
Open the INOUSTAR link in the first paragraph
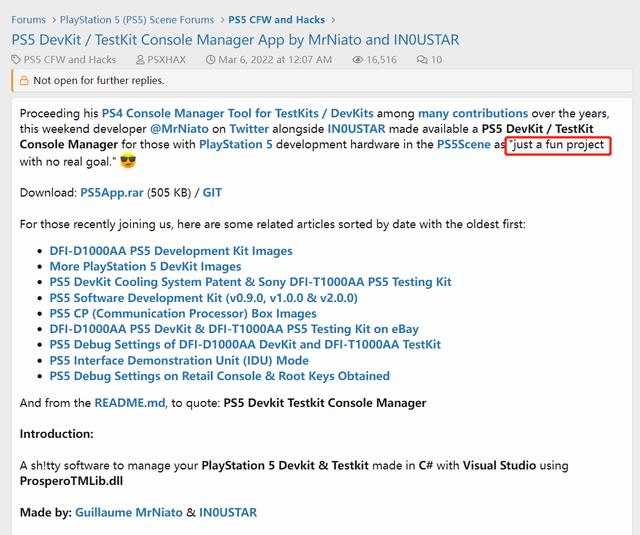click(356, 129)
